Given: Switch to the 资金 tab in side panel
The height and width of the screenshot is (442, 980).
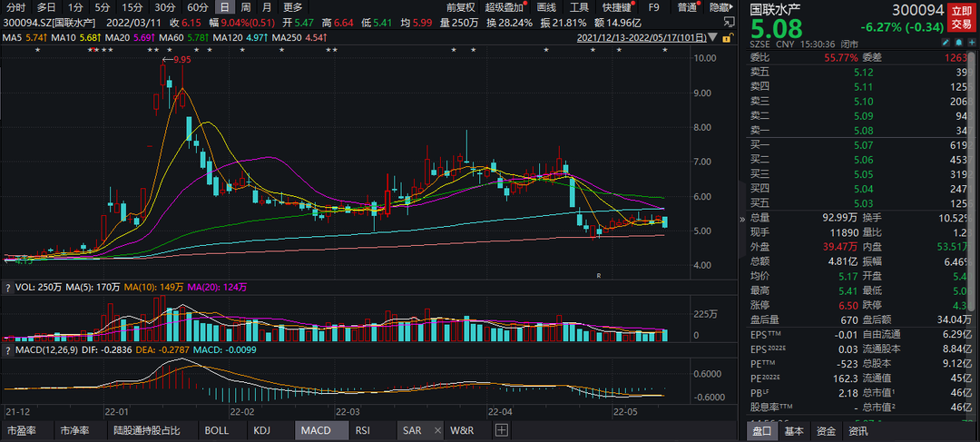Looking at the screenshot, I should [826, 431].
